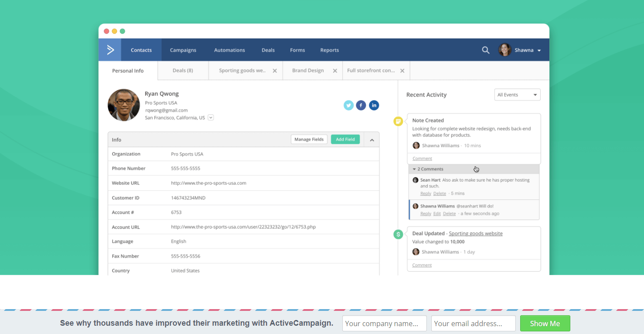
Task: Click Shawna Williams avatar on Deal Updated
Action: pos(416,252)
